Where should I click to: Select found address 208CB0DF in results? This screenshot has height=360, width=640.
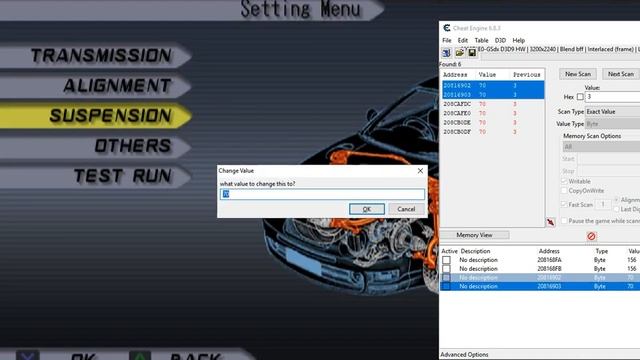(493, 132)
